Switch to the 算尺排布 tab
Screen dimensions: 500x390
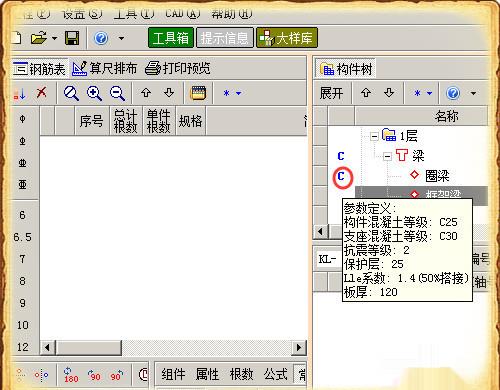[x=105, y=68]
